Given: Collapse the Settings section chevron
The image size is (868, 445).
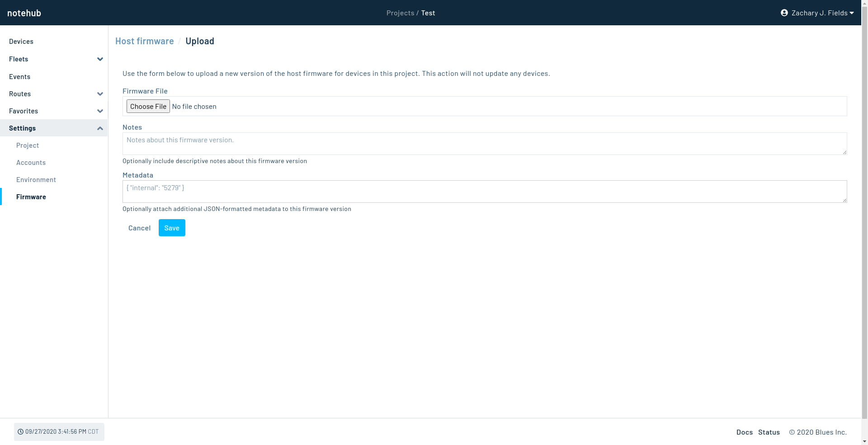Looking at the screenshot, I should tap(100, 128).
